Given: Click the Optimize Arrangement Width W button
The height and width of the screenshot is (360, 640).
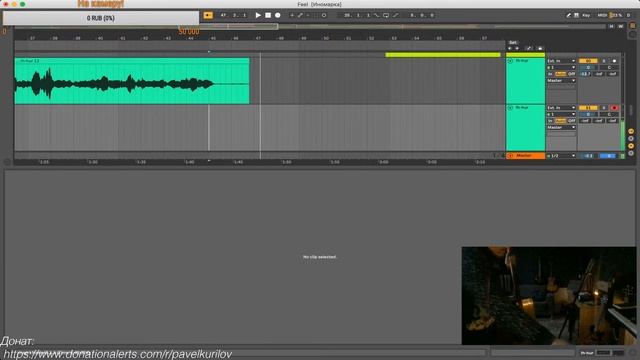Looking at the screenshot, I should (620, 26).
